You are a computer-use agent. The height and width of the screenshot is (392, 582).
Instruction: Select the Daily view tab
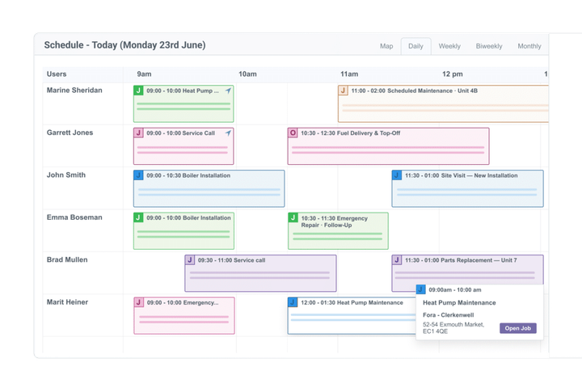415,46
